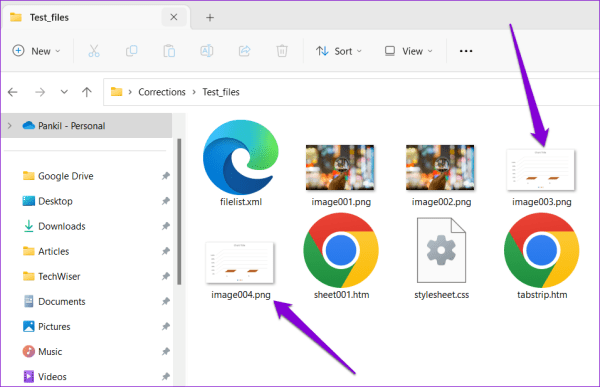This screenshot has width=600, height=387.
Task: Click the navigation pane scrollbar
Action: pos(179,212)
